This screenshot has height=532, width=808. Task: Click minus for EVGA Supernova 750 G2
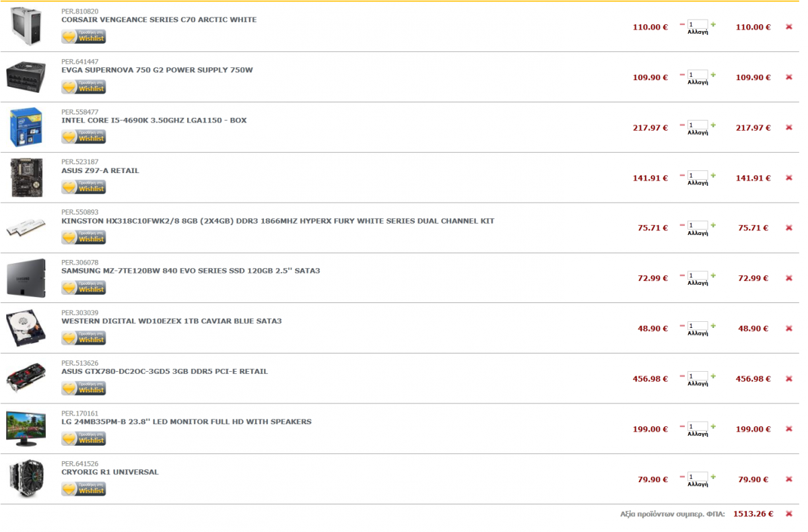(682, 75)
